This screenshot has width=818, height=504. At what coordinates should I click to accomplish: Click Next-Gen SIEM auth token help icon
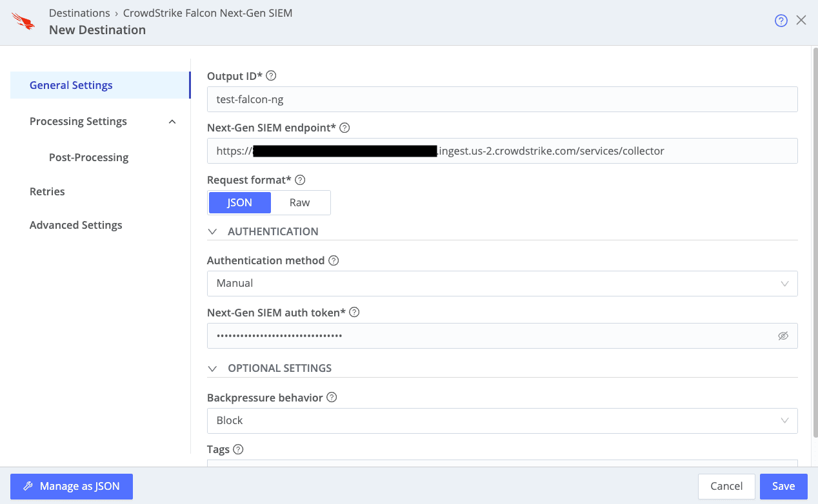(x=354, y=312)
